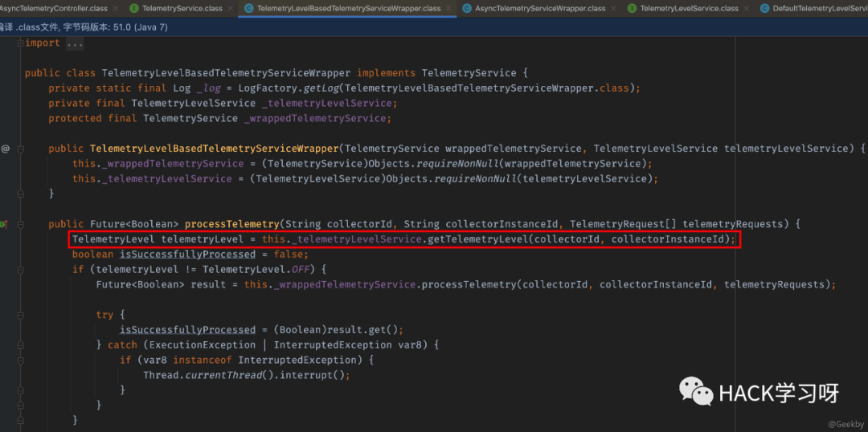
Task: Collapse the constructor code block
Action: coord(20,149)
